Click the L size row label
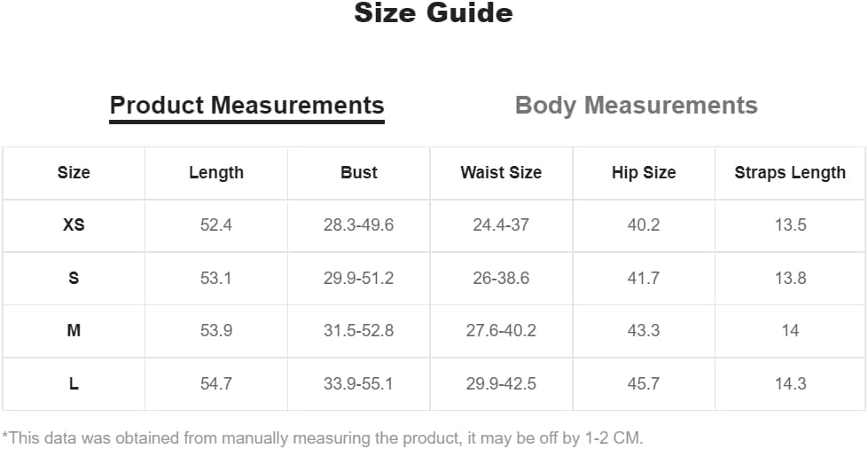 point(74,384)
